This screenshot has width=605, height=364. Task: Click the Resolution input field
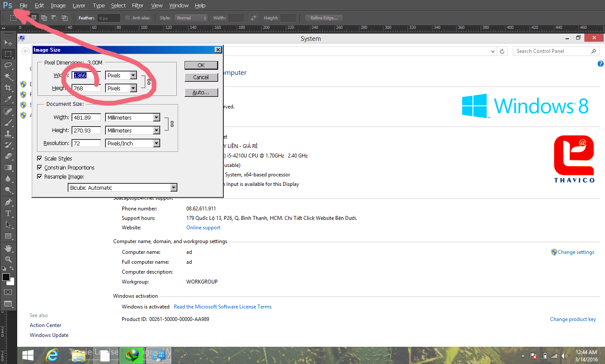click(x=86, y=143)
